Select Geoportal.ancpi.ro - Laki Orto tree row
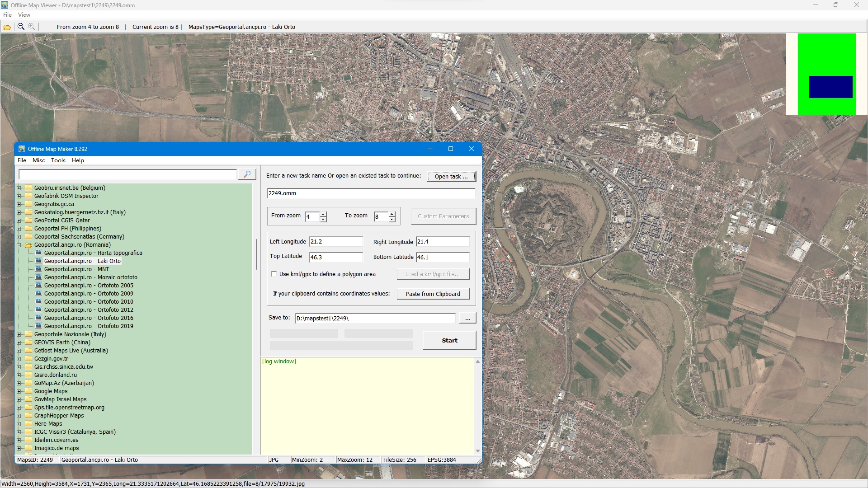 point(82,261)
